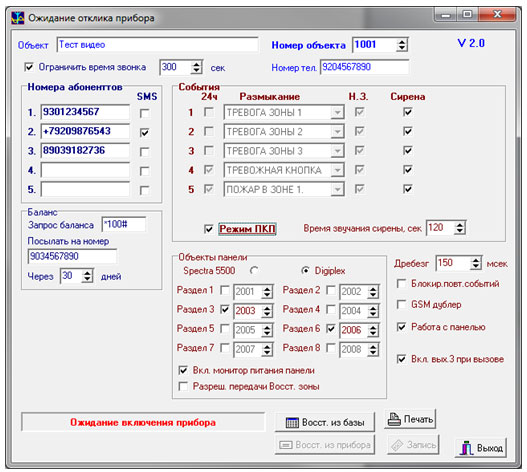Screen dimensions: 527x472
Task: Enable SMS for subscriber number 4
Action: (145, 171)
